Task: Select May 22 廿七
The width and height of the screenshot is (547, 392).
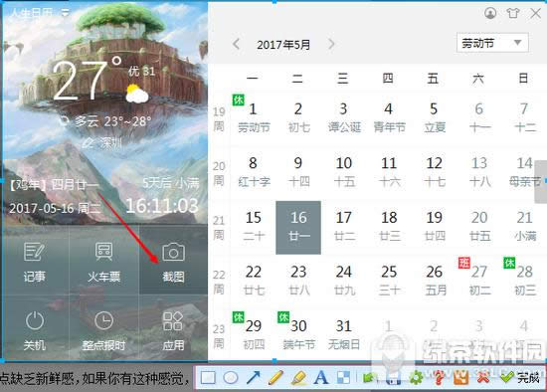Action: click(253, 281)
